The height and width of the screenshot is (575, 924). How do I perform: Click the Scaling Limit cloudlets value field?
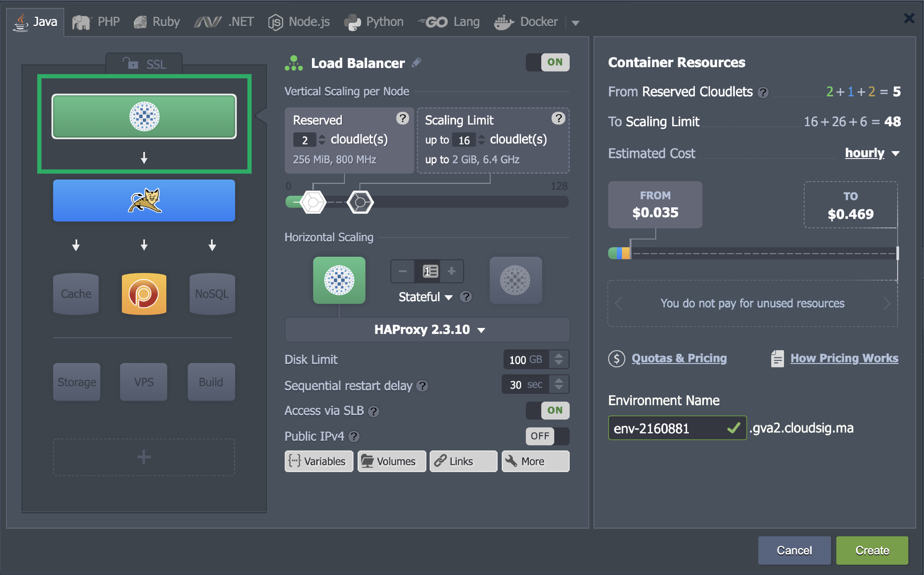click(x=464, y=140)
